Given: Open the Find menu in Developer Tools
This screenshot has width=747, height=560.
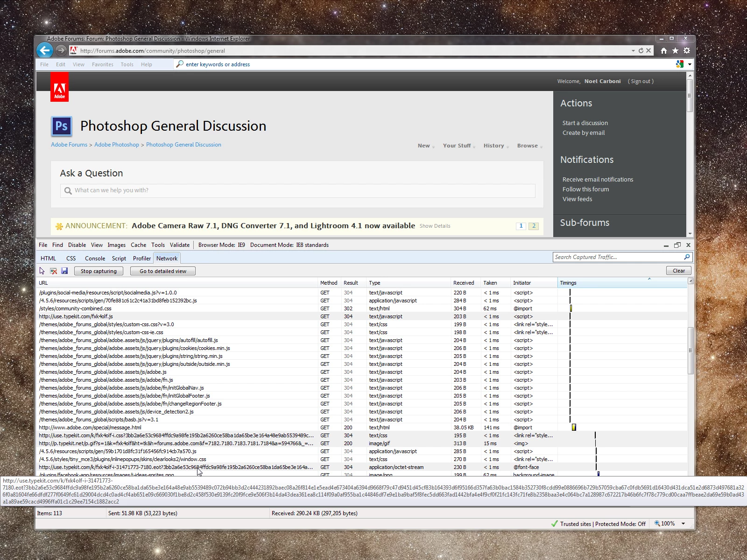Looking at the screenshot, I should coord(57,245).
